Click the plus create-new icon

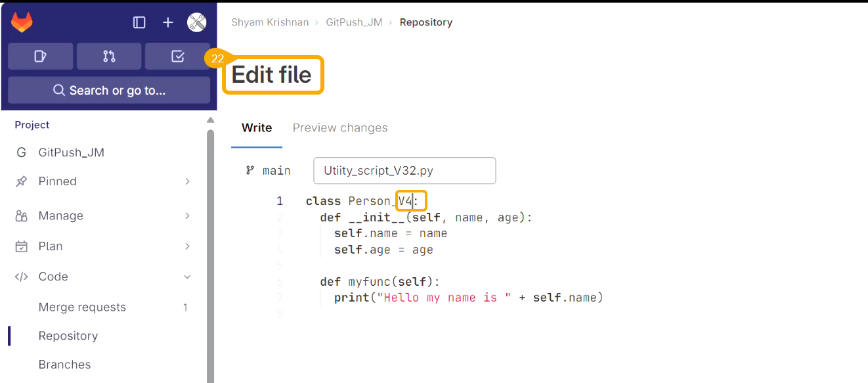coord(168,22)
